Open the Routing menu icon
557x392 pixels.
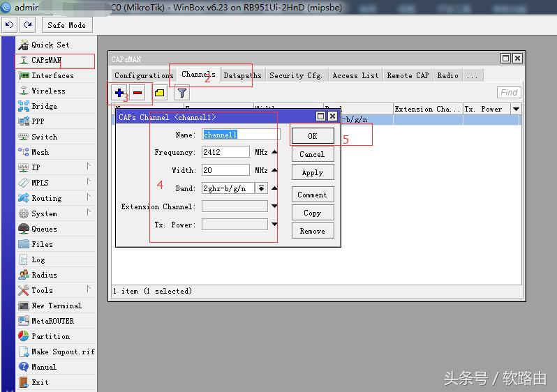pyautogui.click(x=24, y=198)
